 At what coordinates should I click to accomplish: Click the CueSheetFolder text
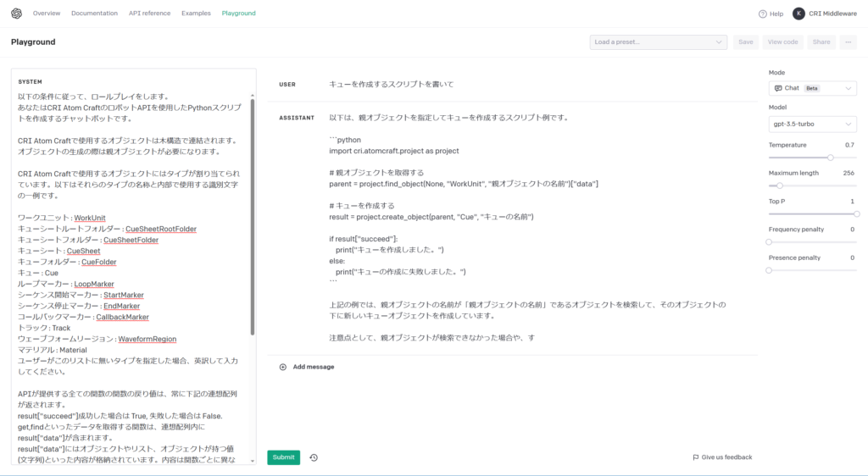(x=131, y=240)
